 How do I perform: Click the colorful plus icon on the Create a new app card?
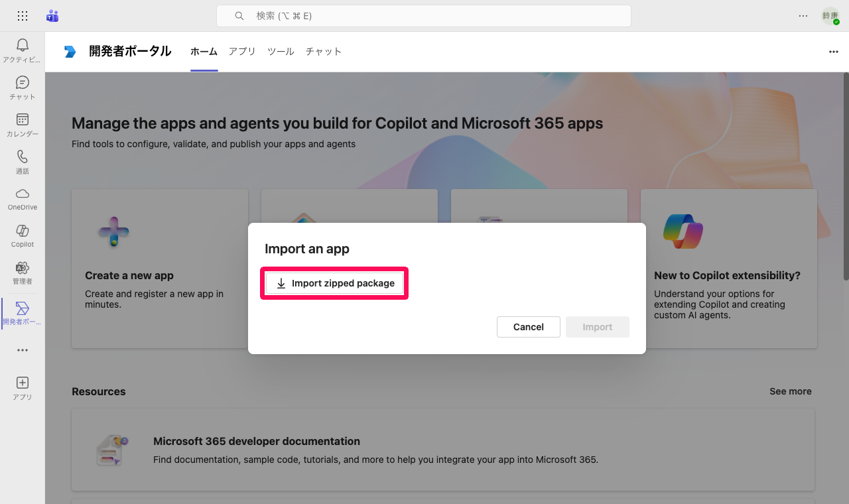(114, 232)
